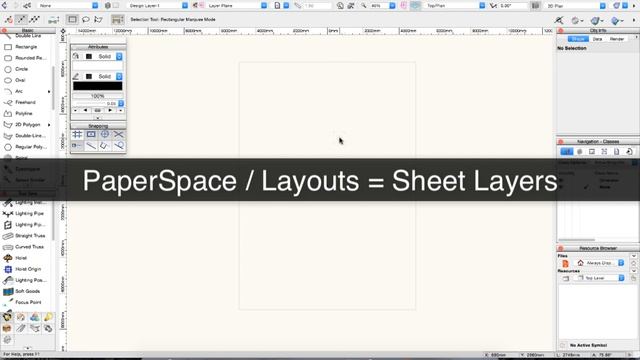This screenshot has height=360, width=640.
Task: Toggle Snap to Grid
Action: pyautogui.click(x=77, y=134)
